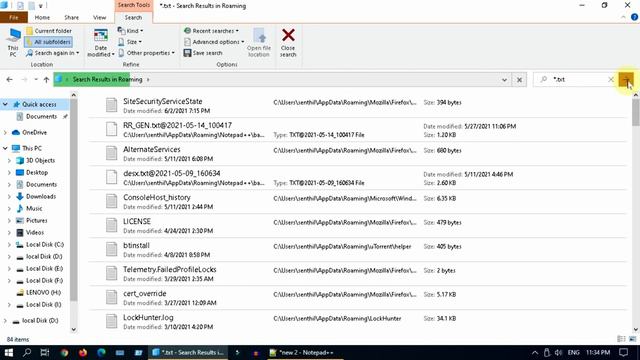Switch to the Home ribbon tab
640x360 pixels.
[42, 18]
